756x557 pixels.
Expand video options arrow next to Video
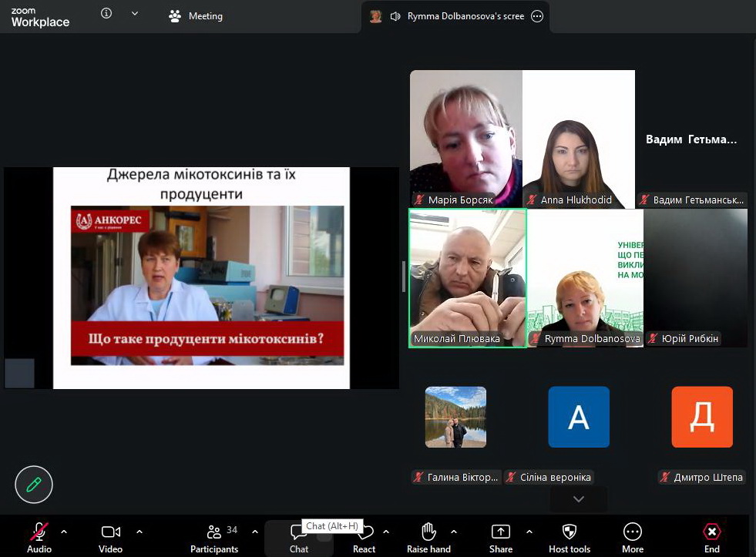tap(139, 532)
